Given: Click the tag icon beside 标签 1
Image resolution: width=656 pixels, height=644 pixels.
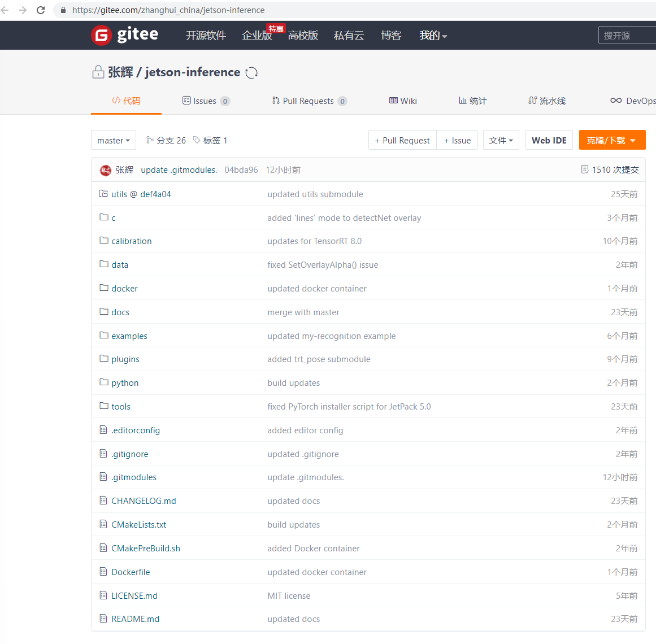Looking at the screenshot, I should coord(196,140).
